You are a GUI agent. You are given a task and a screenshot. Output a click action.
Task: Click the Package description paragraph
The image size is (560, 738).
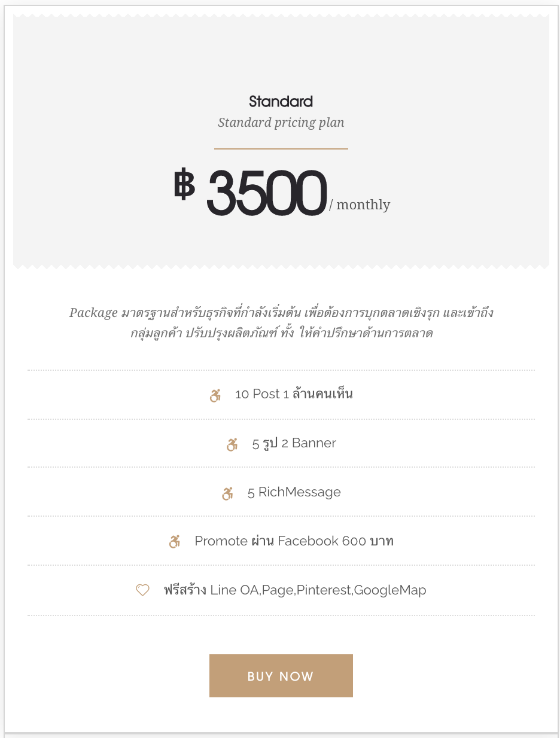pos(281,323)
